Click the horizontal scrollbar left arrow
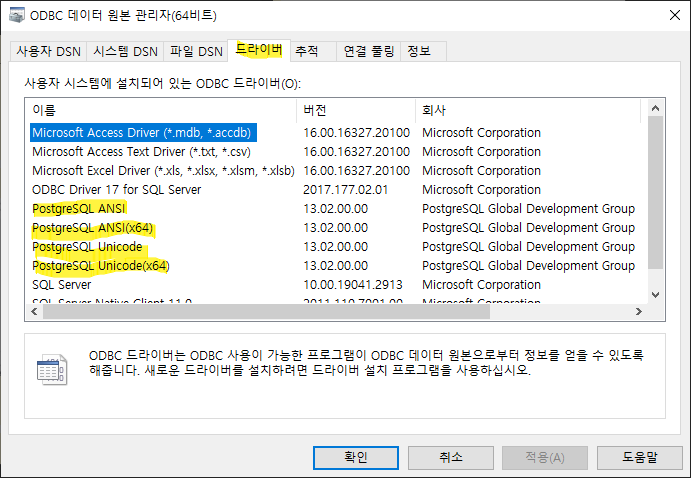 [x=34, y=311]
